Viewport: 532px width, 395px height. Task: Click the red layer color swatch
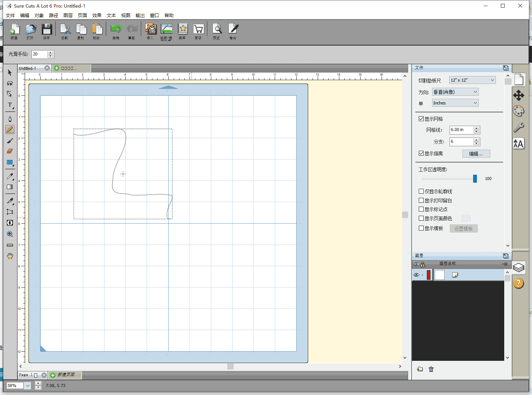coord(429,275)
